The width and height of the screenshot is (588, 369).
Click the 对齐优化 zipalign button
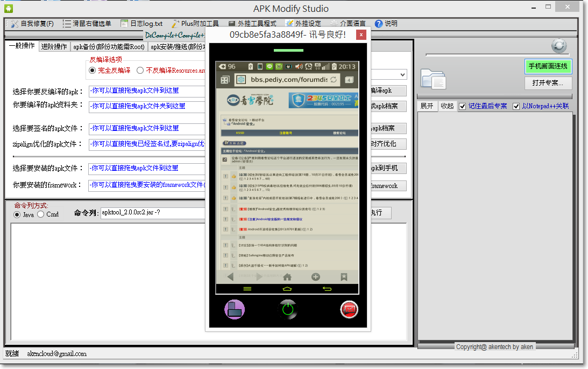388,144
